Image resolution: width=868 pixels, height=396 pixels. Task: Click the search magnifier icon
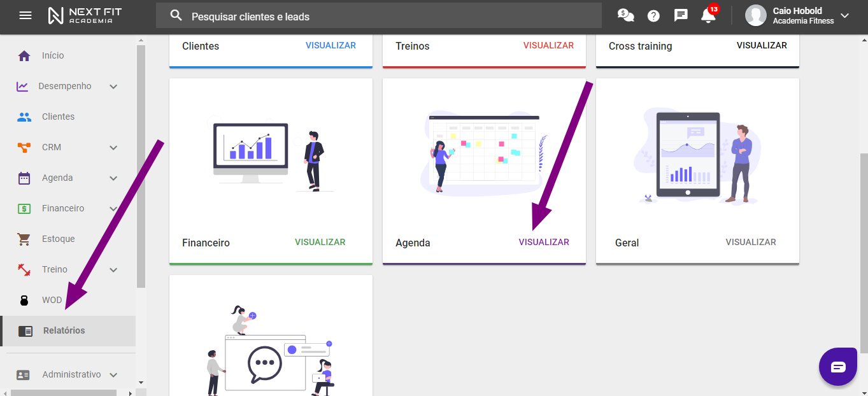click(x=176, y=16)
